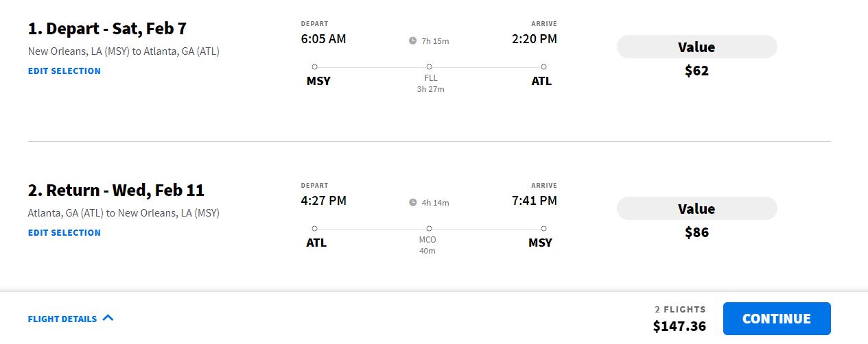This screenshot has width=868, height=344.
Task: Click the FLL layover dot on the route line
Action: pyautogui.click(x=429, y=66)
